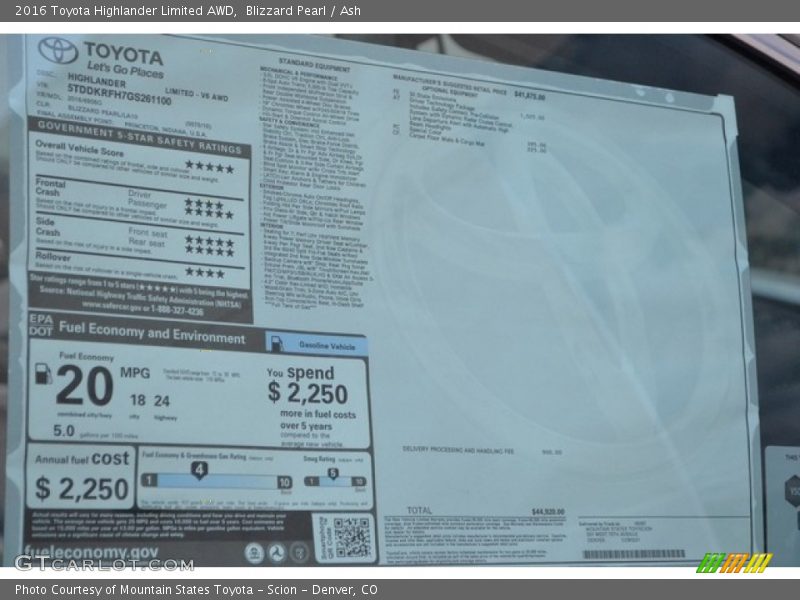
Task: Click the title '2016 Toyota Highlander Limited AWD'
Action: [x=125, y=11]
